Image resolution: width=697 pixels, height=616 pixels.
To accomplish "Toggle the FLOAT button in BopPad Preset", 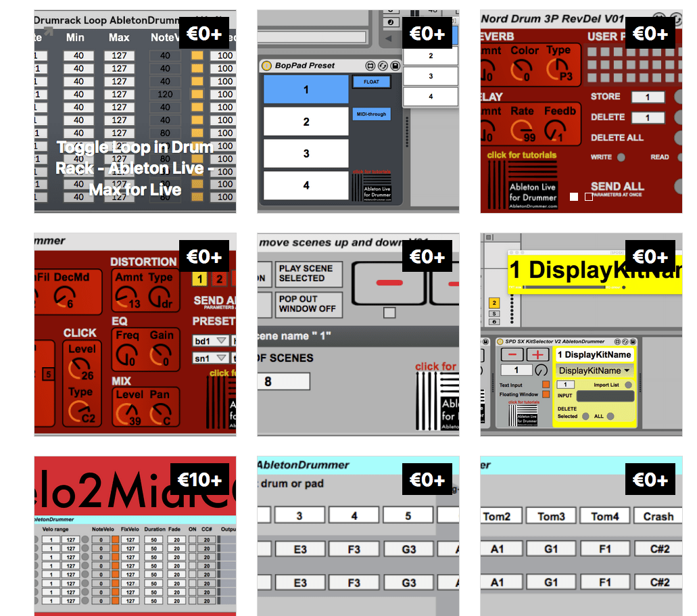I will pyautogui.click(x=372, y=82).
